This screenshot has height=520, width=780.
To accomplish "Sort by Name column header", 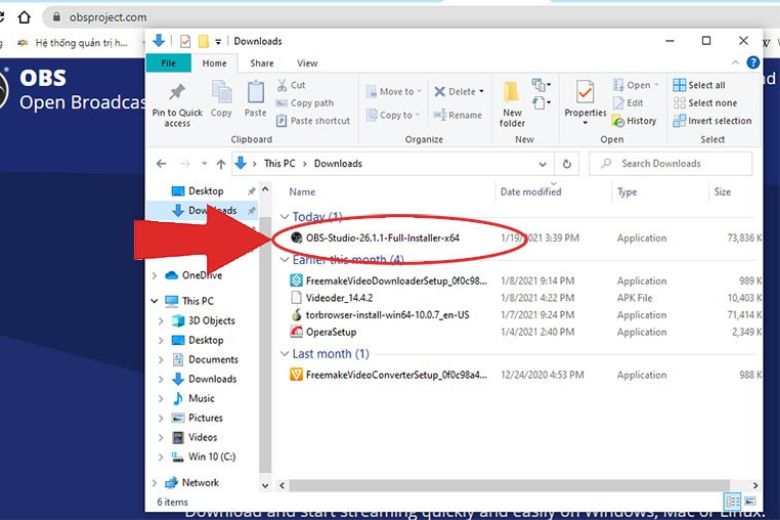I will pos(302,192).
